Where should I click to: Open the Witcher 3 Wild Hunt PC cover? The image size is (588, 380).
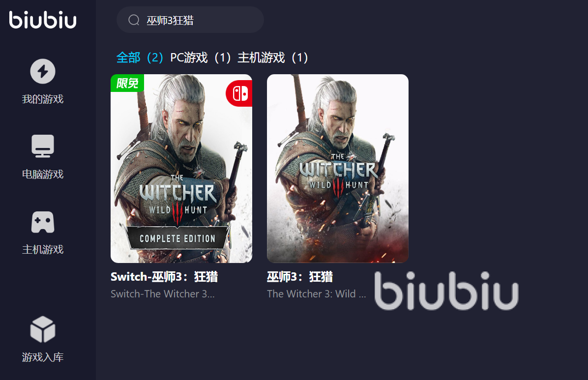click(x=337, y=169)
